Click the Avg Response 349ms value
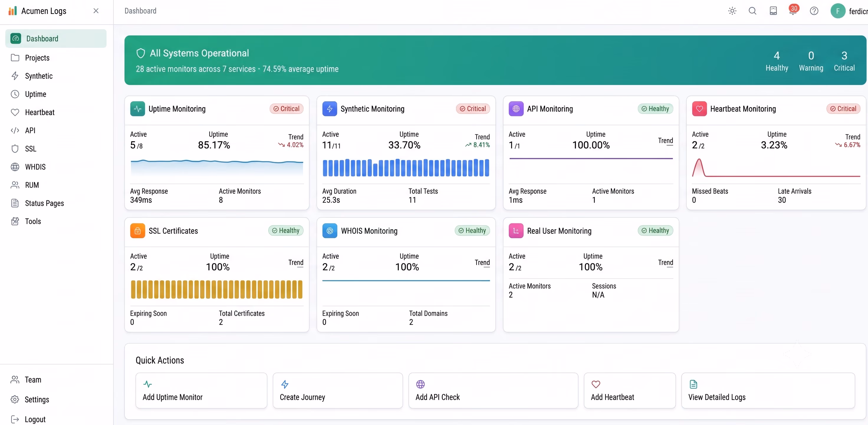 [x=141, y=200]
